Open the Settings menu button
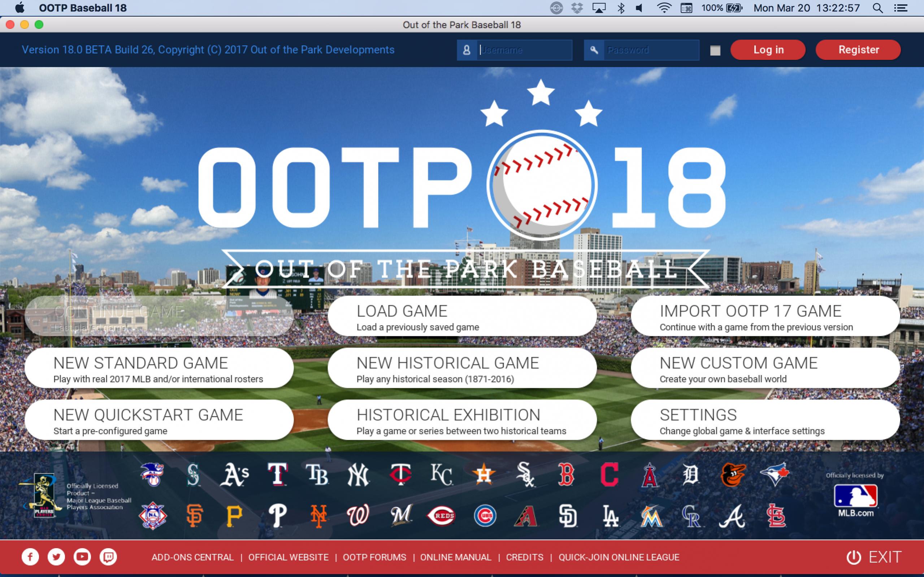Screen dimensions: 924x577 [765, 420]
